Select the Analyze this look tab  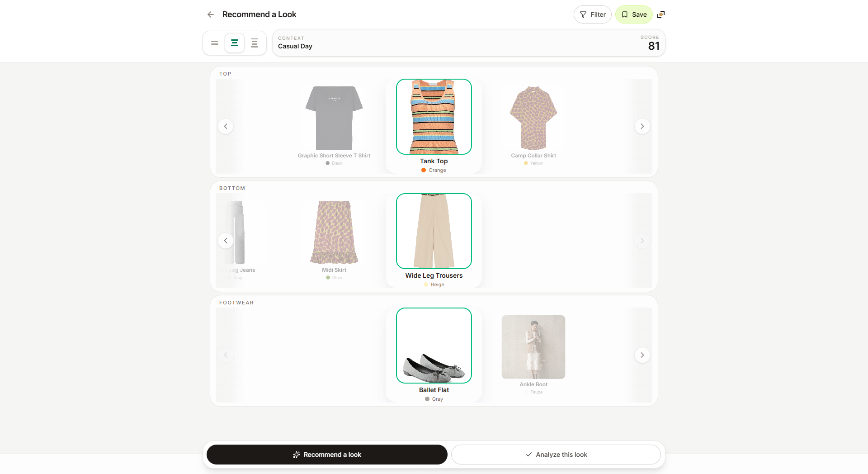pyautogui.click(x=556, y=455)
